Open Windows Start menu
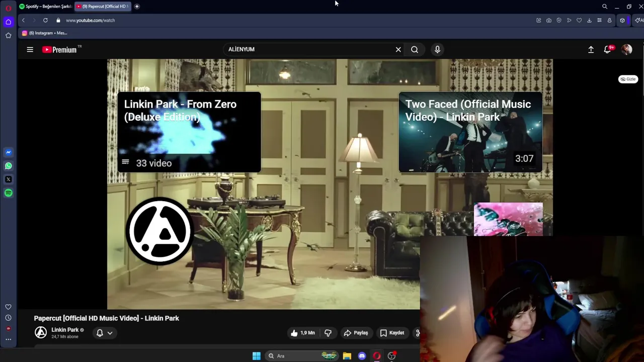Image resolution: width=644 pixels, height=362 pixels. point(256,356)
